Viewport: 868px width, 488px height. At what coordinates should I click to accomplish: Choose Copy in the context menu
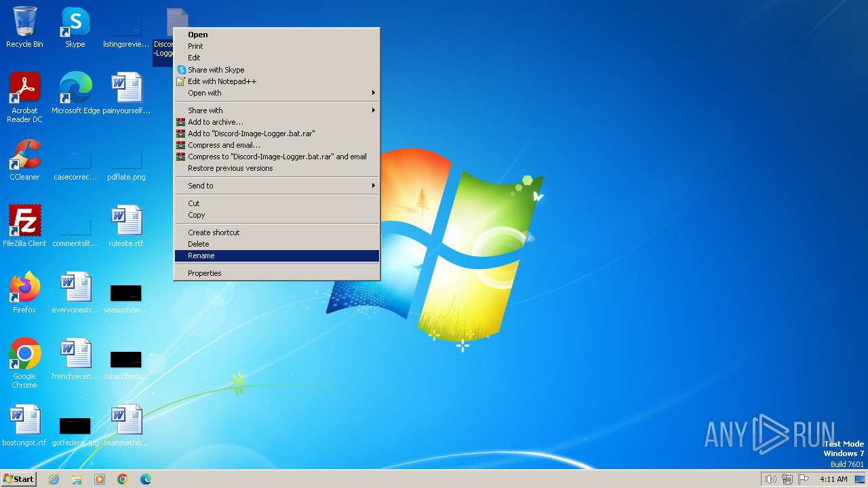[277, 215]
